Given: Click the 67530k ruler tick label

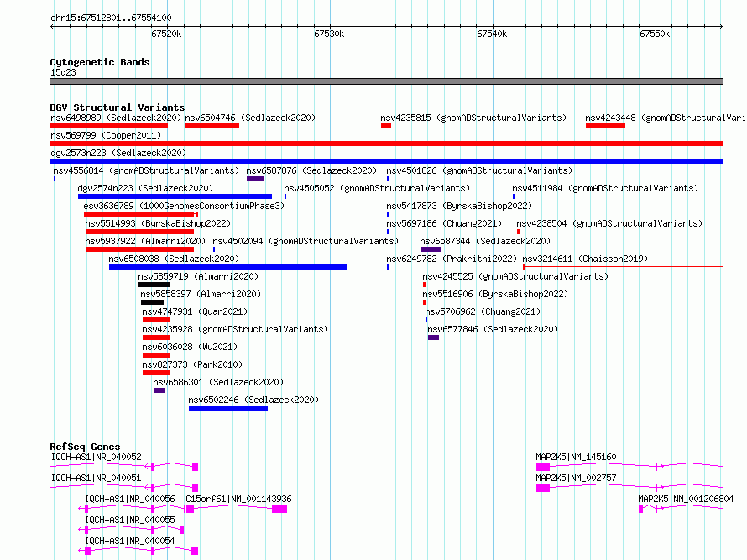Looking at the screenshot, I should [329, 34].
